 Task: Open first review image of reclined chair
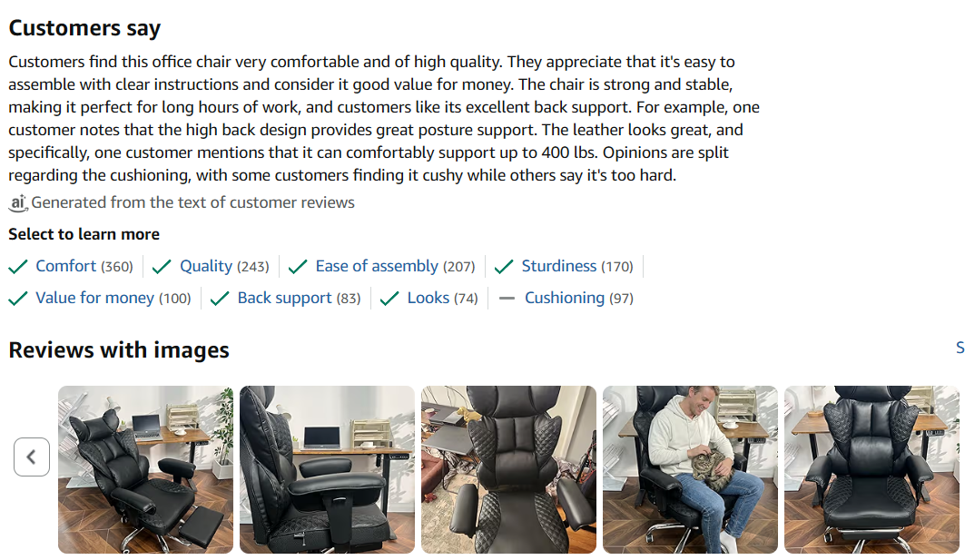[145, 469]
